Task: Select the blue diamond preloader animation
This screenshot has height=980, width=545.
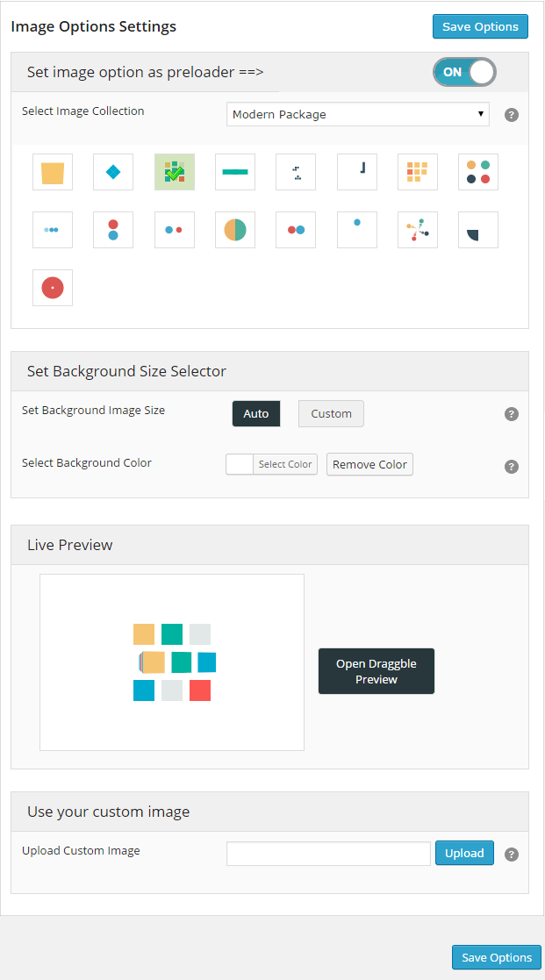Action: coord(113,172)
